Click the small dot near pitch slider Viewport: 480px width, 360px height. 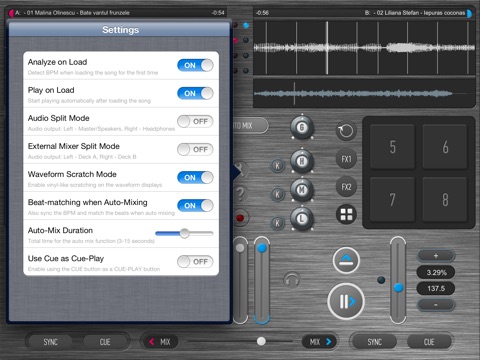pyautogui.click(x=381, y=280)
